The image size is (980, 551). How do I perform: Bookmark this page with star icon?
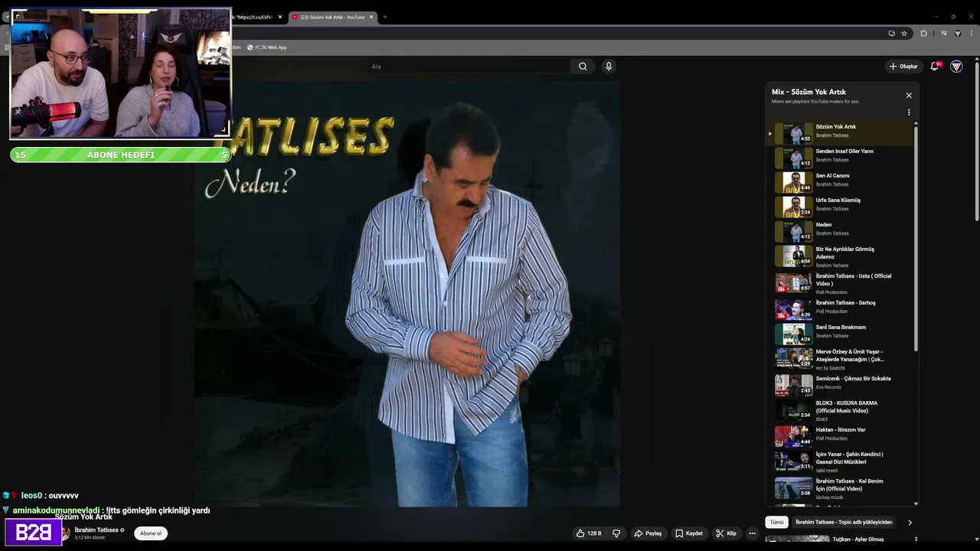[904, 34]
